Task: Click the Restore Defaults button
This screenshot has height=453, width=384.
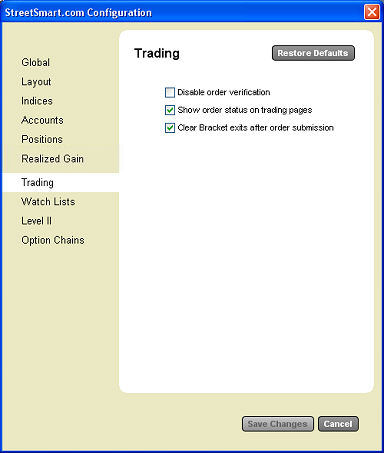Action: pyautogui.click(x=313, y=53)
